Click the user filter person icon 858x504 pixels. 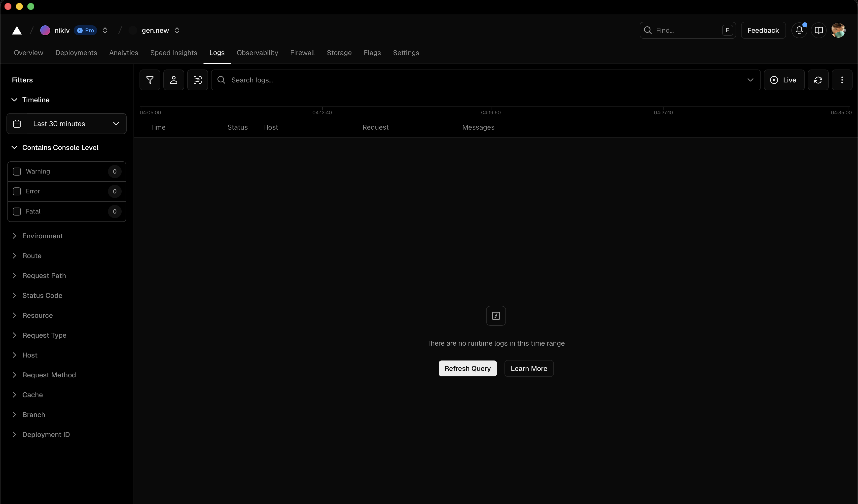174,80
